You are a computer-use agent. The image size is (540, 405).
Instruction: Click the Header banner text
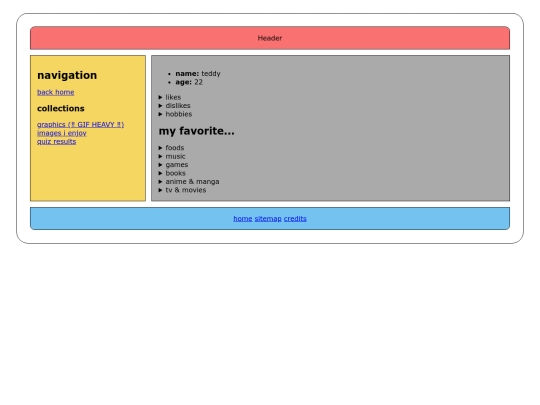tap(270, 38)
